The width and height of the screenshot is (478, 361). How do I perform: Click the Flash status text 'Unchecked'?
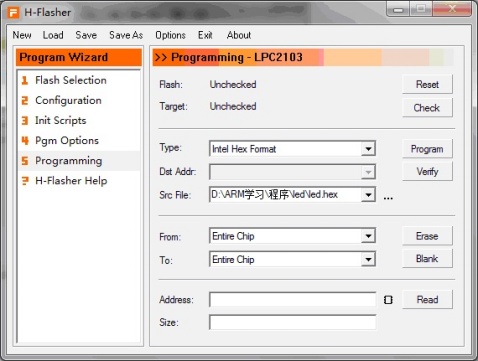coord(233,84)
